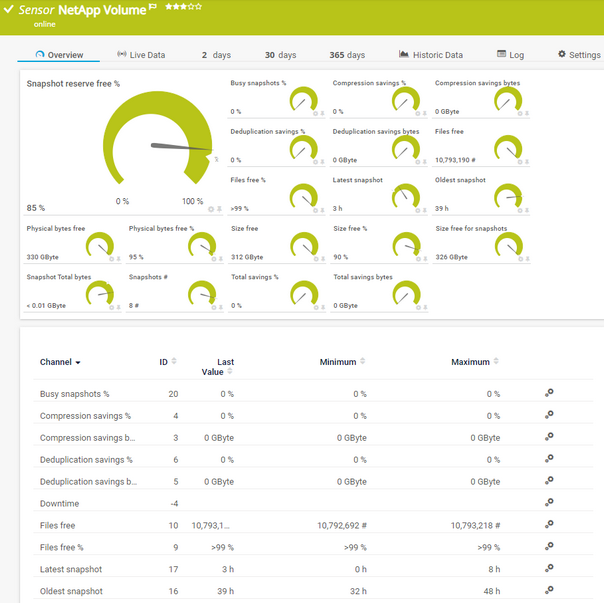
Task: Open settings gear in Files free table row
Action: click(x=549, y=524)
